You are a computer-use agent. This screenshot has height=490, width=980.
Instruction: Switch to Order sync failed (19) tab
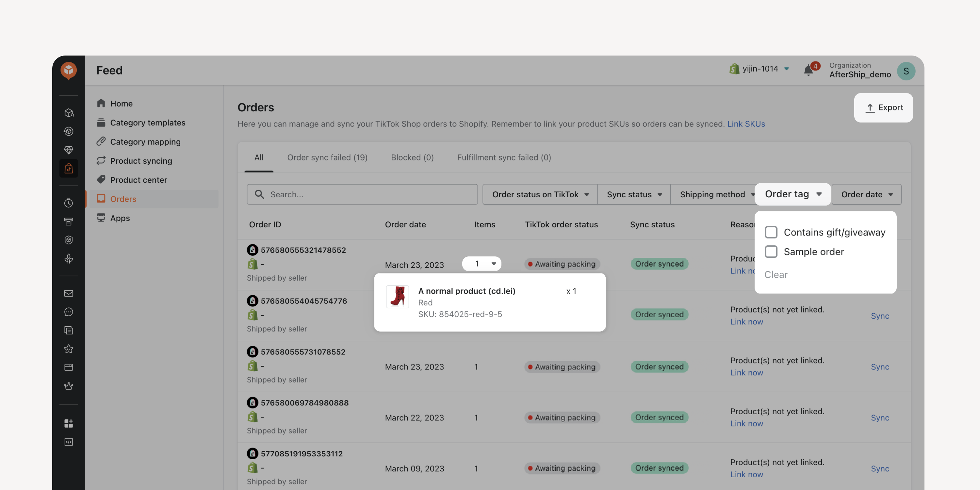[x=327, y=157]
